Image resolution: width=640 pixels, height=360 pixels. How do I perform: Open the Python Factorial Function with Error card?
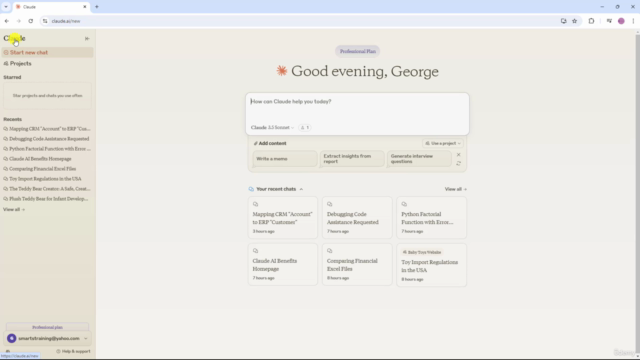coord(431,218)
